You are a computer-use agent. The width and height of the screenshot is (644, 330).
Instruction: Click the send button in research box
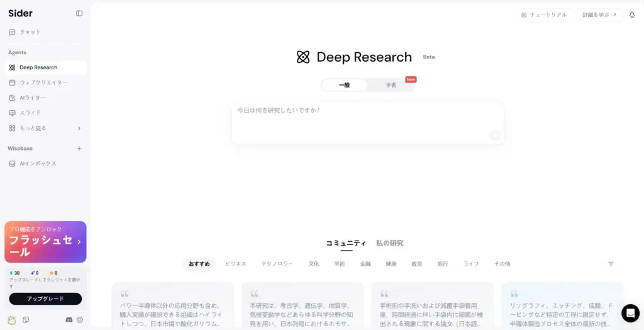point(494,135)
